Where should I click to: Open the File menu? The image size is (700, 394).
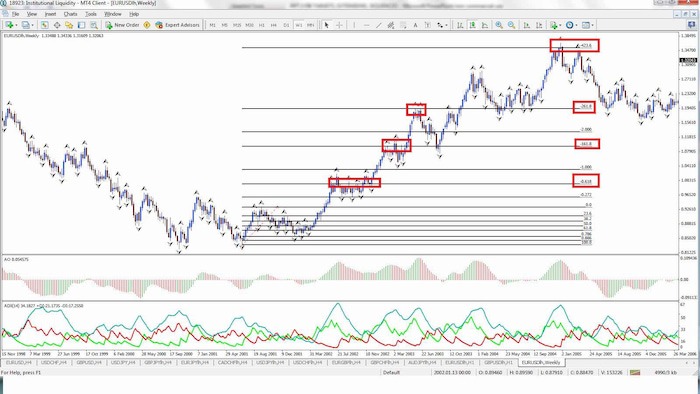coord(15,14)
